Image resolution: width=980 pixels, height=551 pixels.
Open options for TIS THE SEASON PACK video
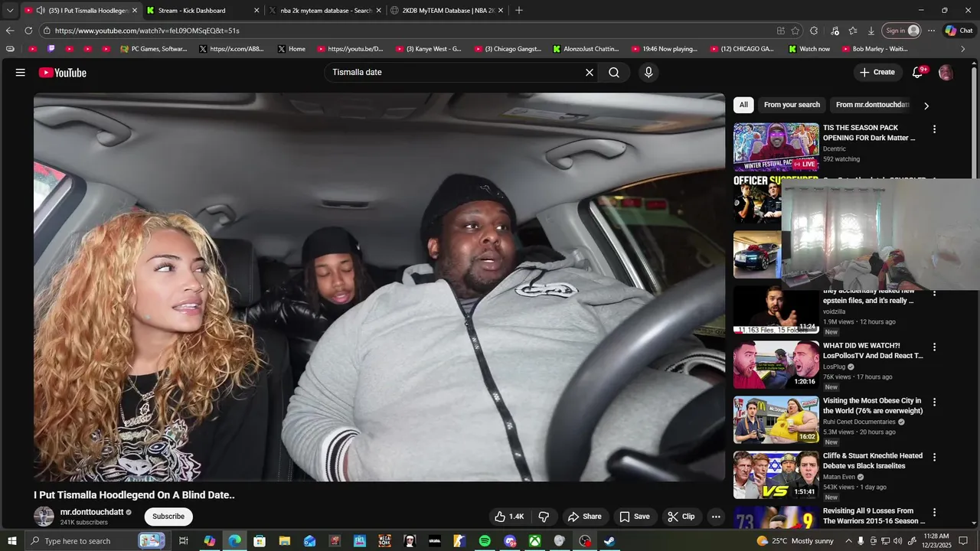(x=934, y=129)
